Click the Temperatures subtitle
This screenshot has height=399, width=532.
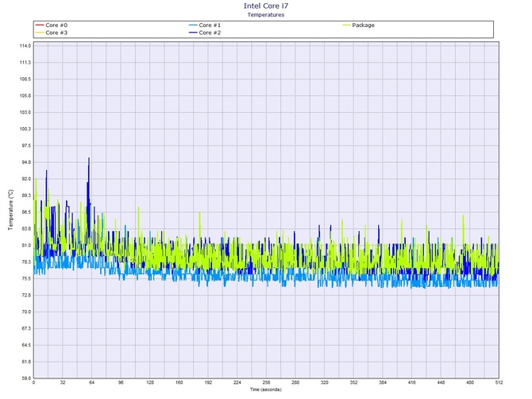266,14
